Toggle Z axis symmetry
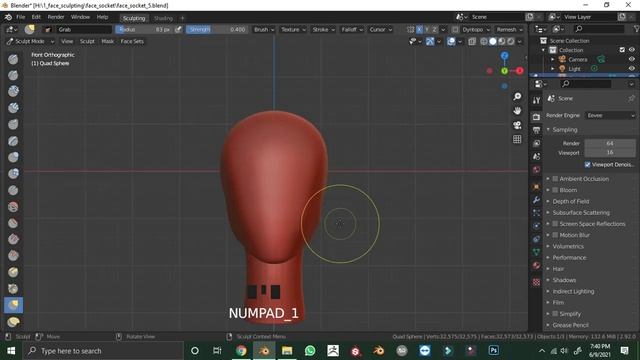Image resolution: width=640 pixels, height=360 pixels. click(x=434, y=29)
